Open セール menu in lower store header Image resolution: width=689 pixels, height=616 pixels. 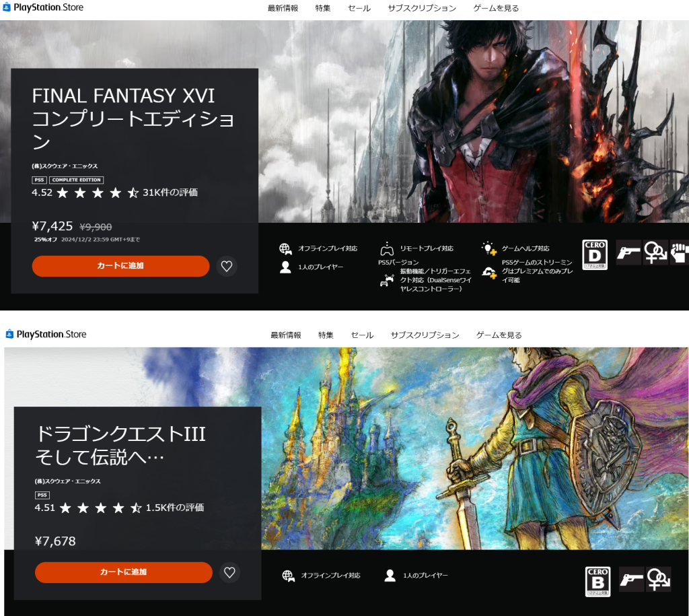pyautogui.click(x=362, y=335)
